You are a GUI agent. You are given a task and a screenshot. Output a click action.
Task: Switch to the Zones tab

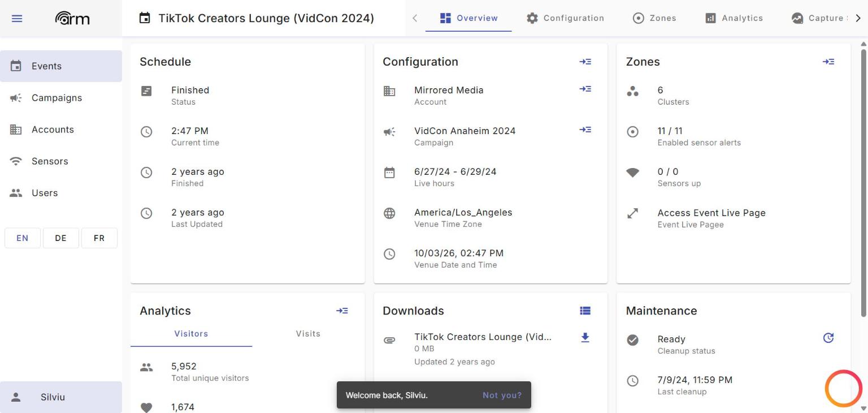pyautogui.click(x=654, y=18)
